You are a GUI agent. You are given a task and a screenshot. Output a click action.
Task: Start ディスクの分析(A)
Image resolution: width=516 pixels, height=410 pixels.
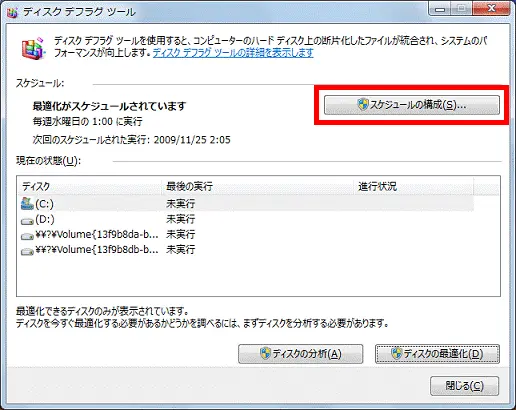pyautogui.click(x=300, y=354)
